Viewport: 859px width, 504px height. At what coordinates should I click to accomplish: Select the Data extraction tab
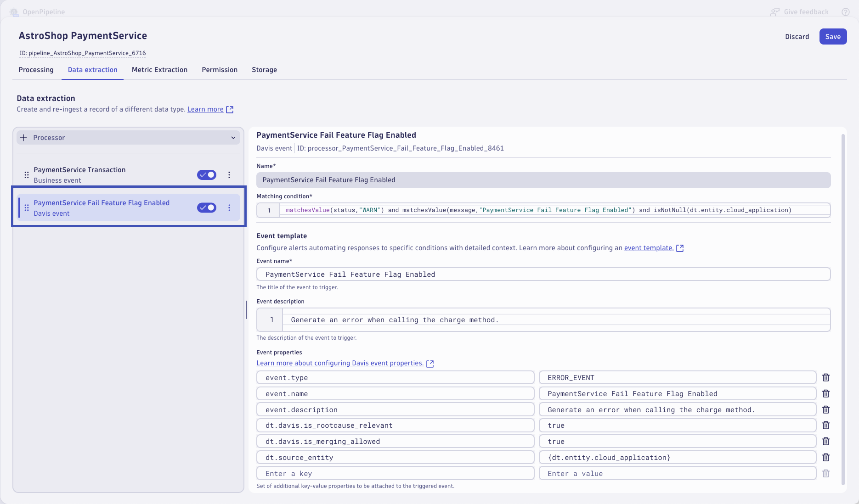[93, 70]
